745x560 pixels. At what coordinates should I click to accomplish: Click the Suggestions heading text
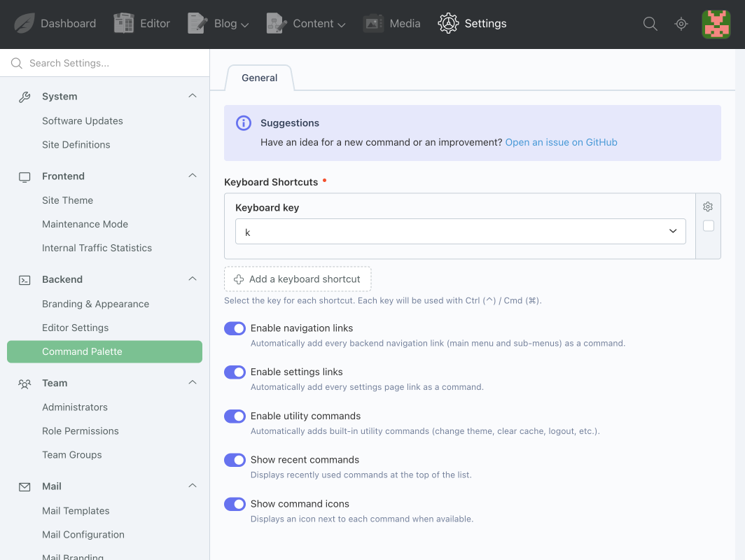click(290, 123)
